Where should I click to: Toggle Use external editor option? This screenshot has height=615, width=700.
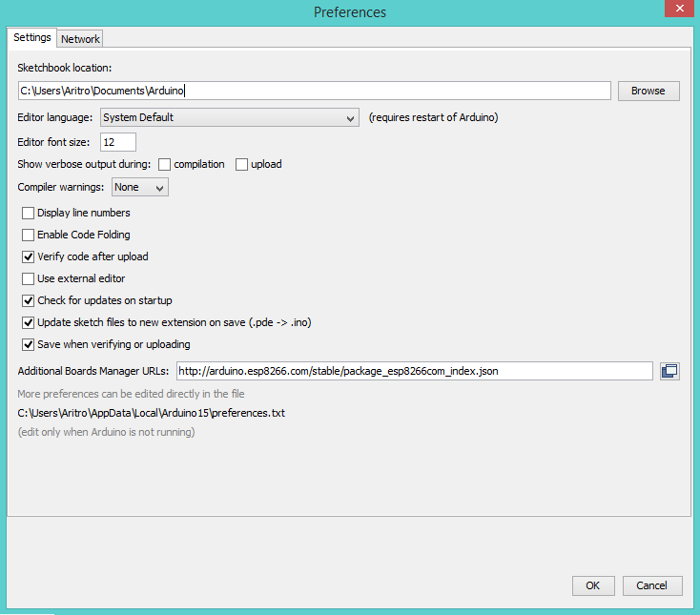tap(29, 278)
